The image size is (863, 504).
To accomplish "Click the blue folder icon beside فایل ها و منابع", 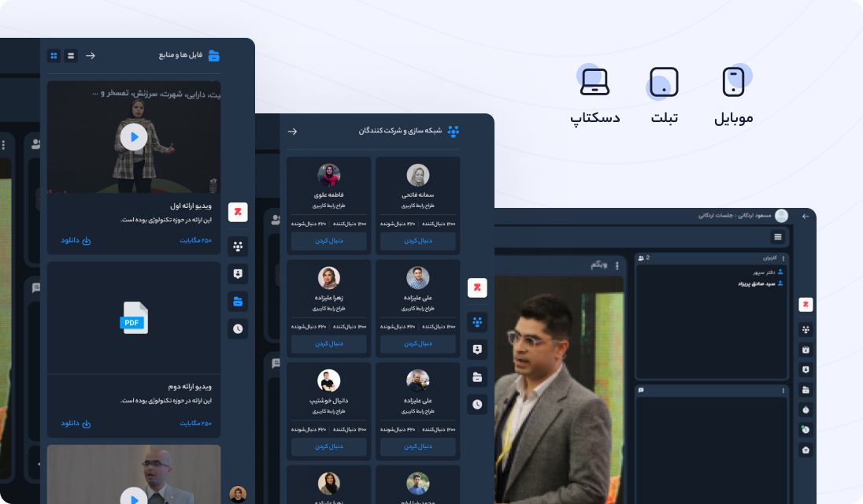I will coord(214,56).
